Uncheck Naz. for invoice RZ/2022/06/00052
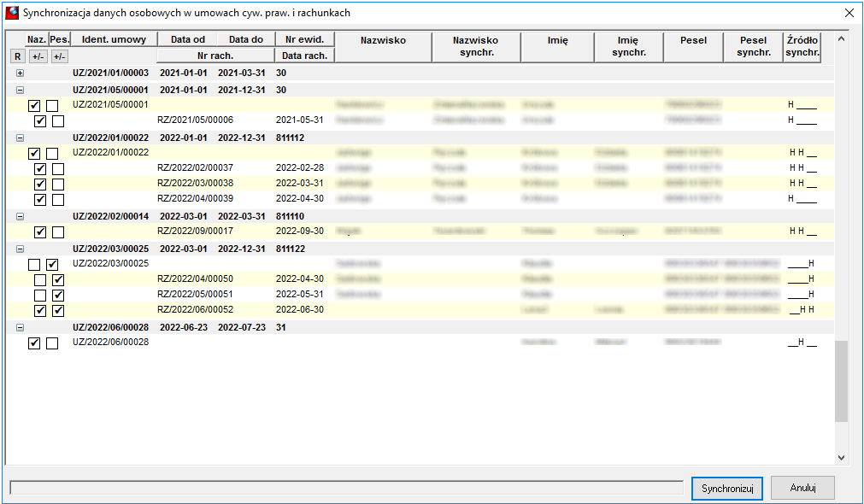The height and width of the screenshot is (504, 864). 40,311
